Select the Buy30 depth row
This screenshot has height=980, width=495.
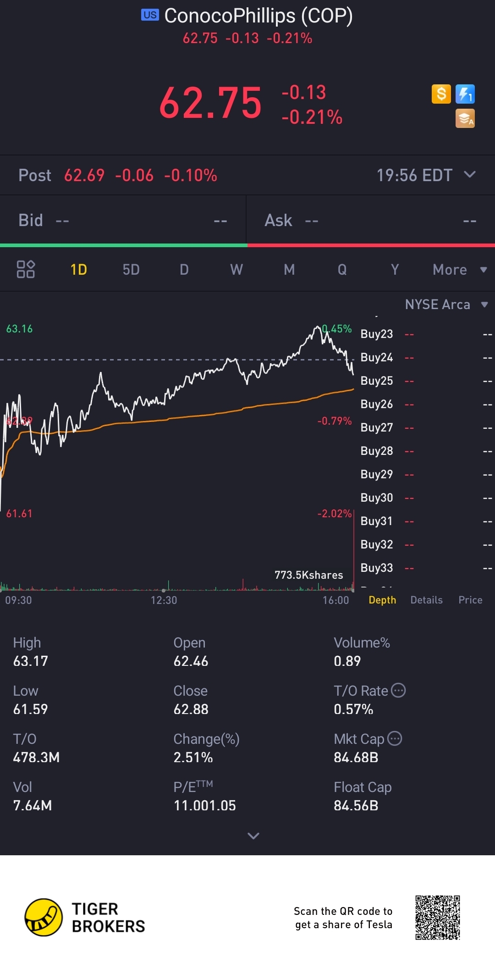(426, 498)
